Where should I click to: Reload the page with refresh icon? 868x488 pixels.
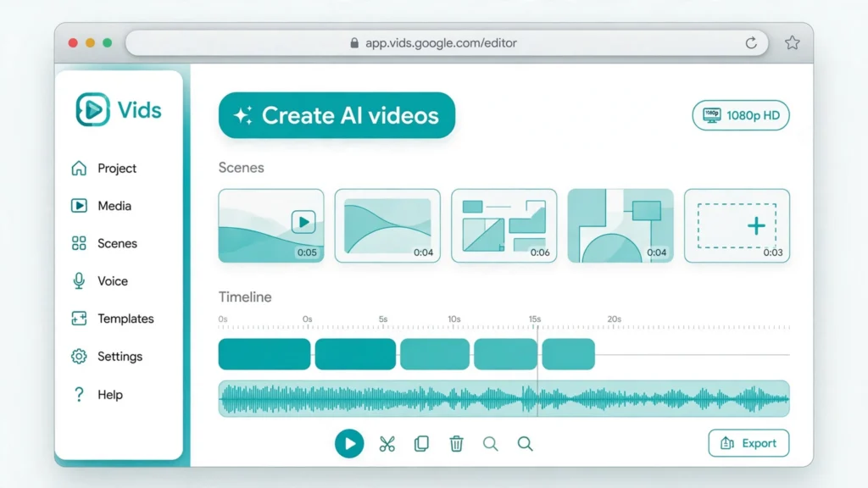[x=751, y=43]
